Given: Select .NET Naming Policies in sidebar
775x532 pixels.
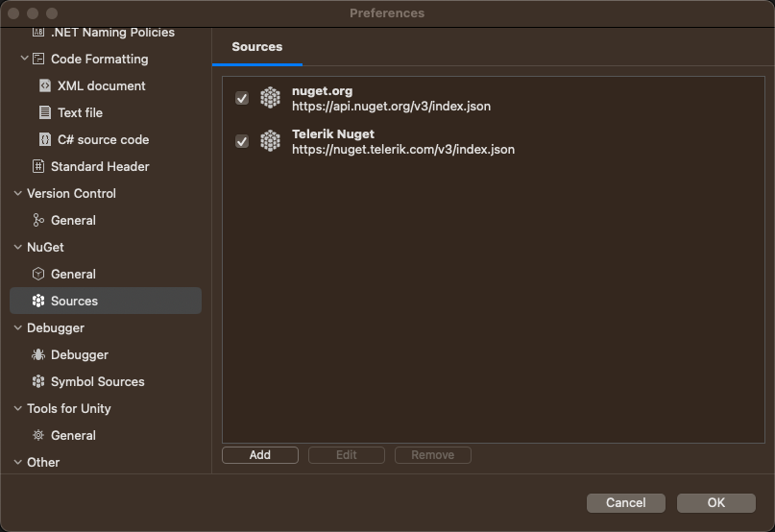Looking at the screenshot, I should coord(112,32).
